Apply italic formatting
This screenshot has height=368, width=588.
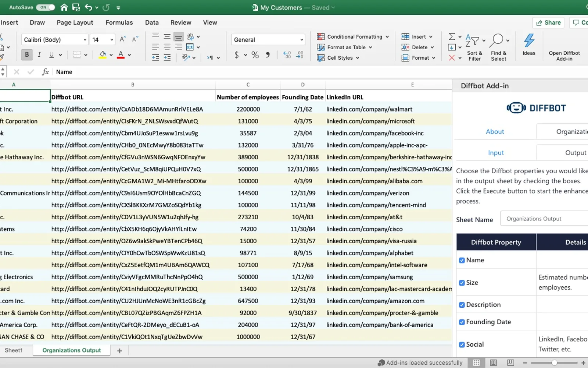[x=39, y=55]
